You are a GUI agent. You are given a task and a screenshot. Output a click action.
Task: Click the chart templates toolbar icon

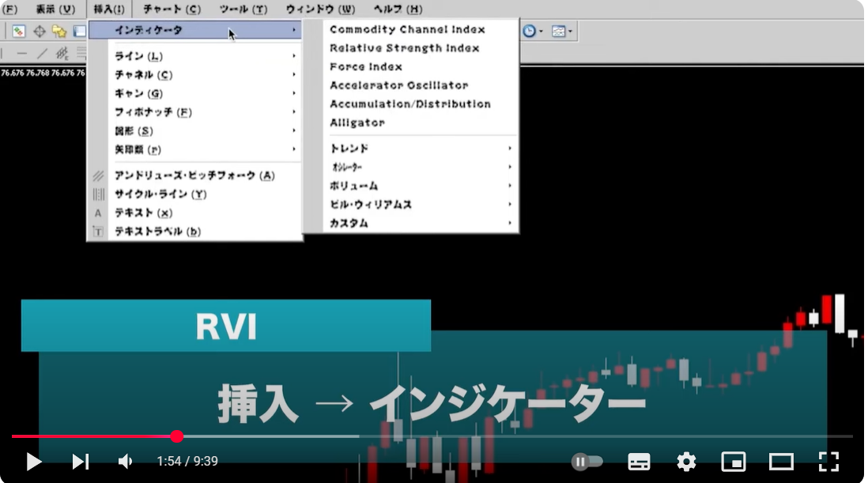559,31
